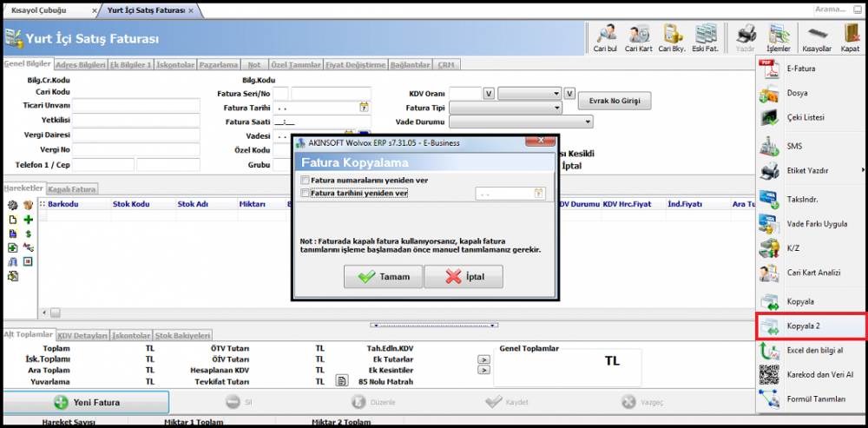
Task: Click Excel den bilgi al entry
Action: [811, 351]
